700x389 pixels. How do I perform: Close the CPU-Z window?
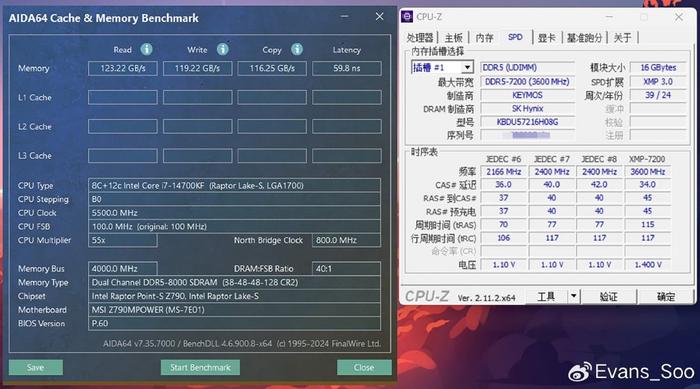pyautogui.click(x=679, y=17)
